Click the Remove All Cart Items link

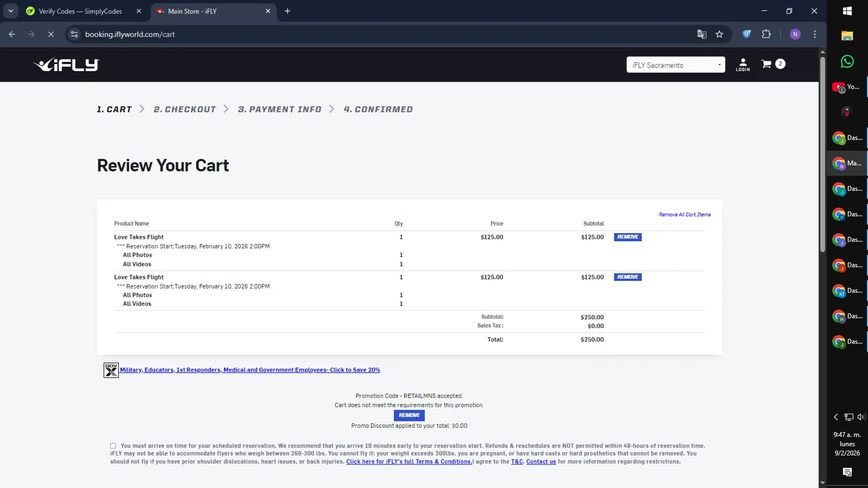click(685, 215)
